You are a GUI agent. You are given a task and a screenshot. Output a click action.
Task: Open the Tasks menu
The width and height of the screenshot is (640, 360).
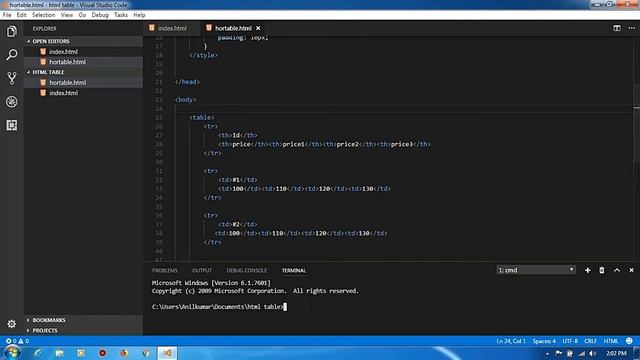pyautogui.click(x=120, y=15)
